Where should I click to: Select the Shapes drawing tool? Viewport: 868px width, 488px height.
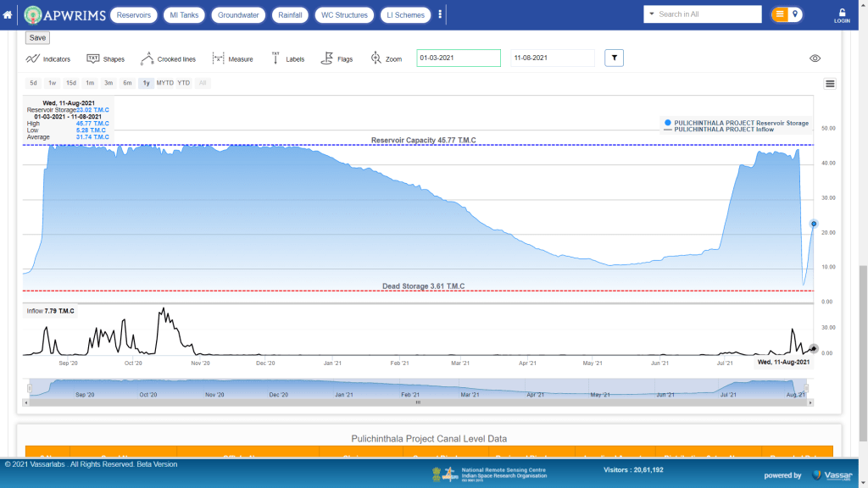click(105, 58)
